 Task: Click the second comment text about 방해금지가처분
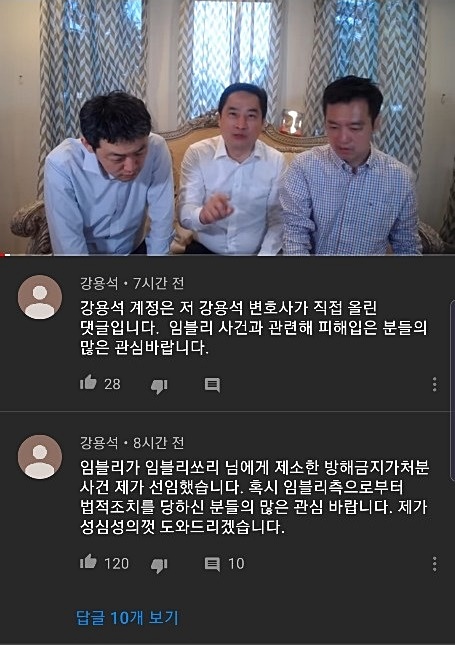click(254, 497)
